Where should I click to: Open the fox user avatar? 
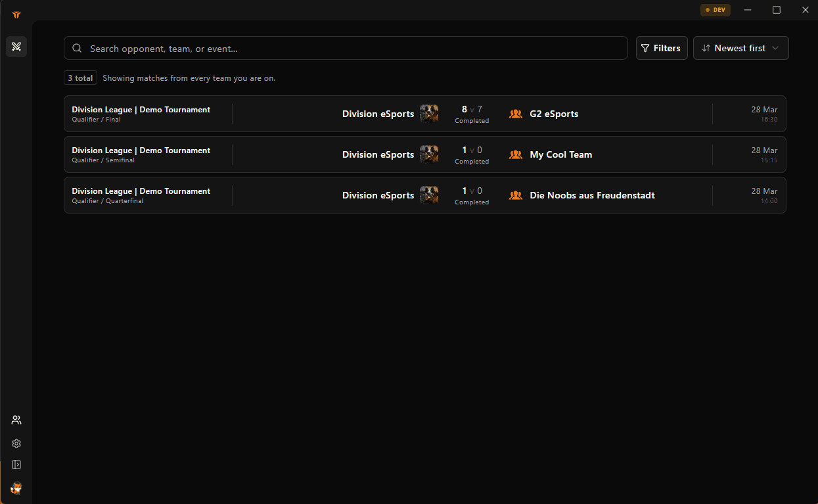pos(16,488)
